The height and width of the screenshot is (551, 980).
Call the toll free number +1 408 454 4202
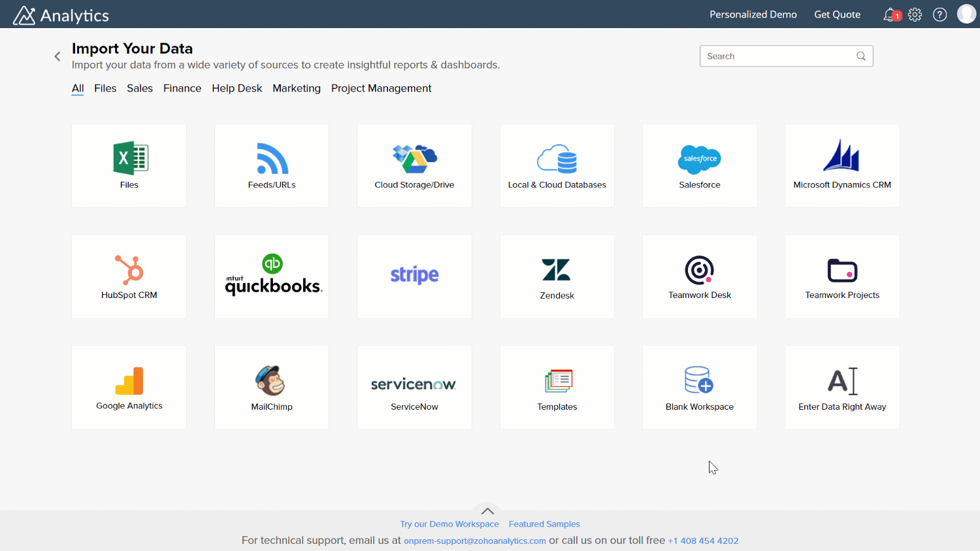[703, 541]
